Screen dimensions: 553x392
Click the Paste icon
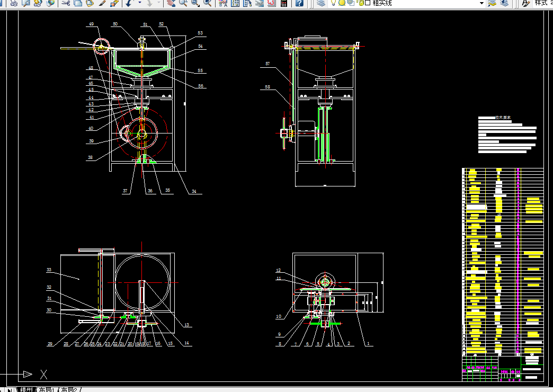(x=90, y=3)
